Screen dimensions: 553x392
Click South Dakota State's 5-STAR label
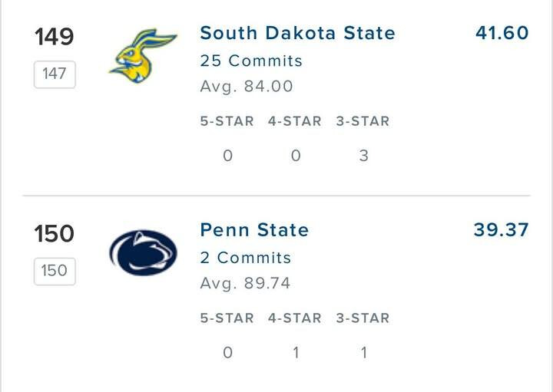(x=227, y=121)
